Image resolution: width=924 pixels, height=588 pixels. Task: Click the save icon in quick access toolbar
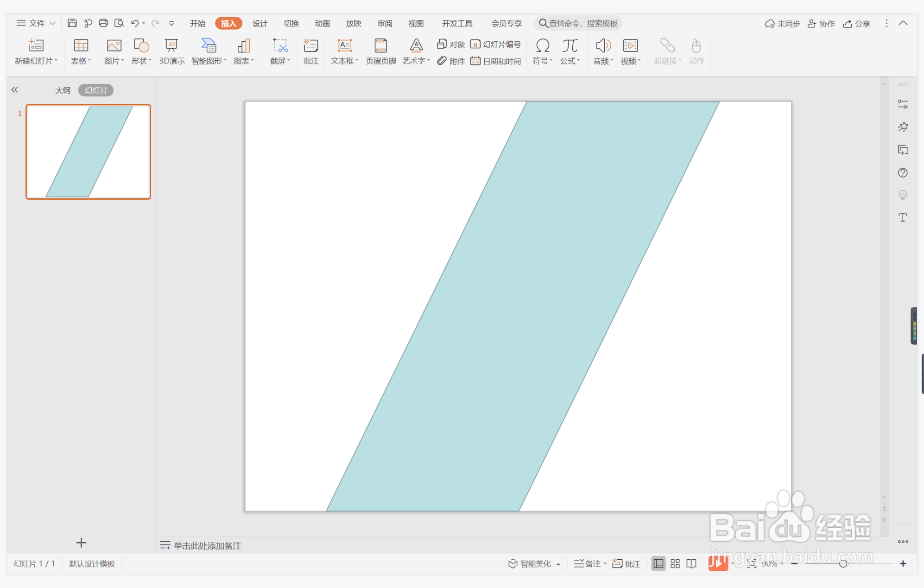72,23
